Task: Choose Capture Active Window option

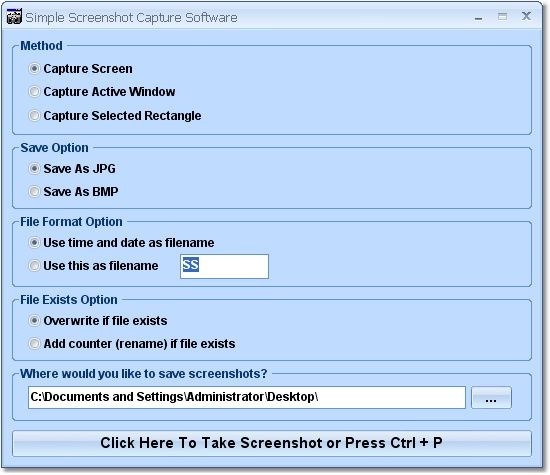Action: pos(34,92)
